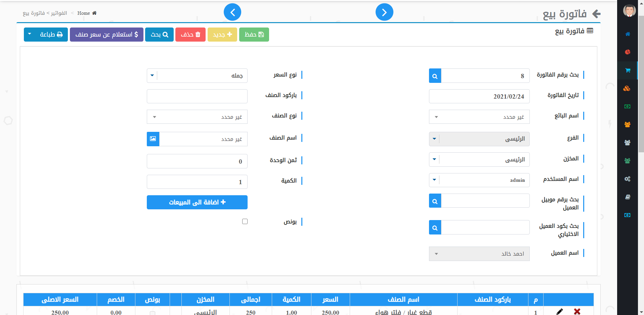The width and height of the screenshot is (644, 315).
Task: Click the book icon in the sidebar
Action: (627, 197)
